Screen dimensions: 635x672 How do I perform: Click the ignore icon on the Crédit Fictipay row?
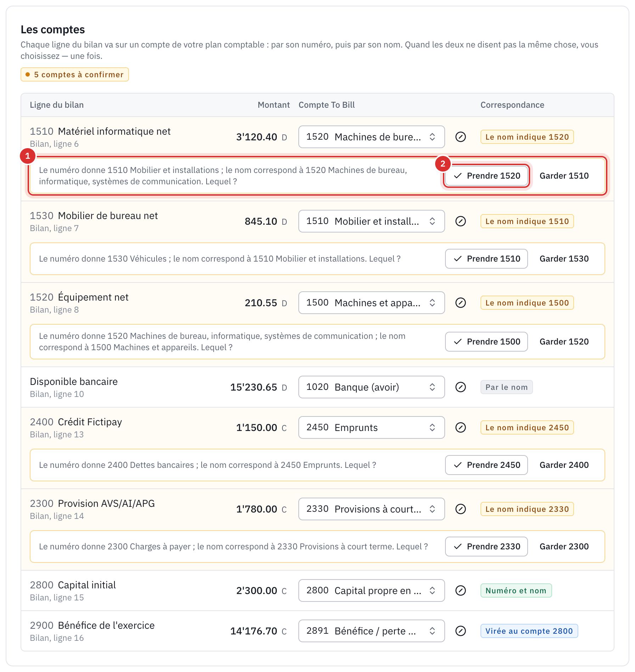(460, 427)
